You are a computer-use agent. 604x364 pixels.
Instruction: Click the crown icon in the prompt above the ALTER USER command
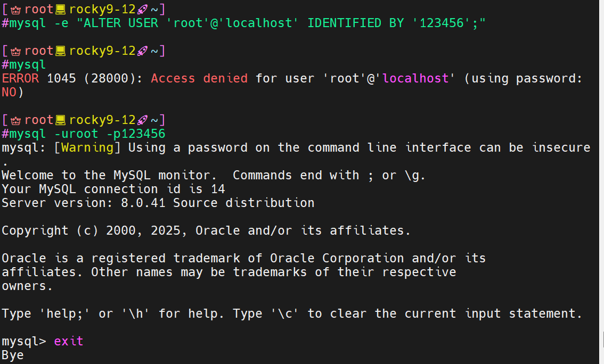16,10
